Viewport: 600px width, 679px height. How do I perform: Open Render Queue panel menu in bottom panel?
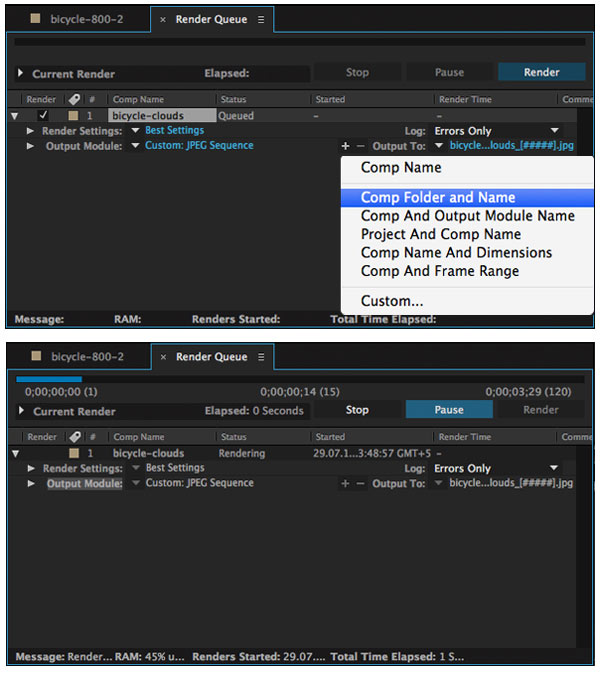261,357
